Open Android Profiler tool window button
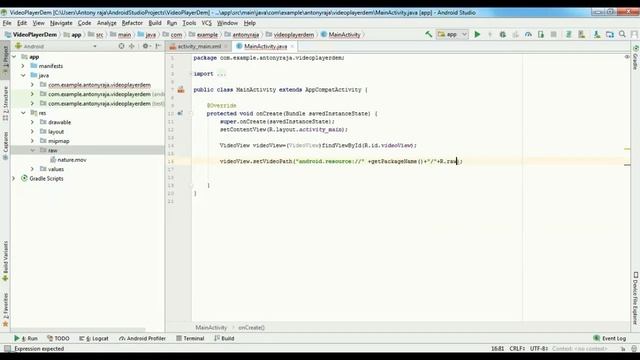Image resolution: width=640 pixels, height=360 pixels. click(142, 338)
